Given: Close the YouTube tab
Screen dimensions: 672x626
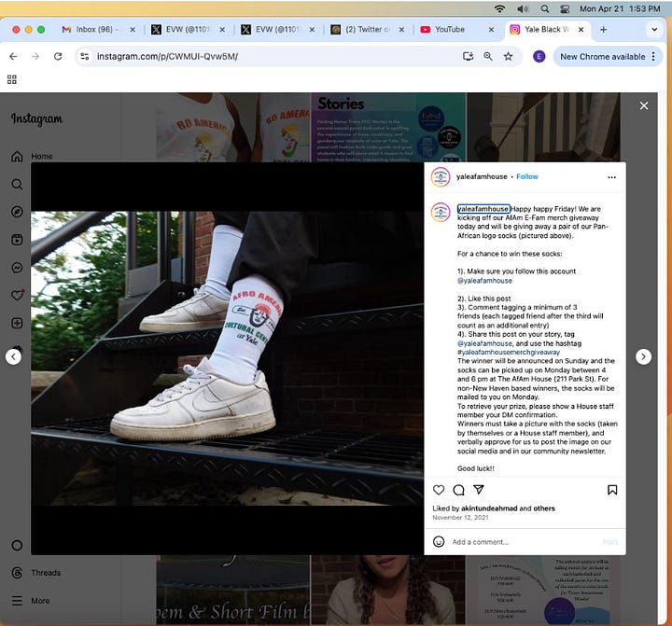Looking at the screenshot, I should coord(491,30).
